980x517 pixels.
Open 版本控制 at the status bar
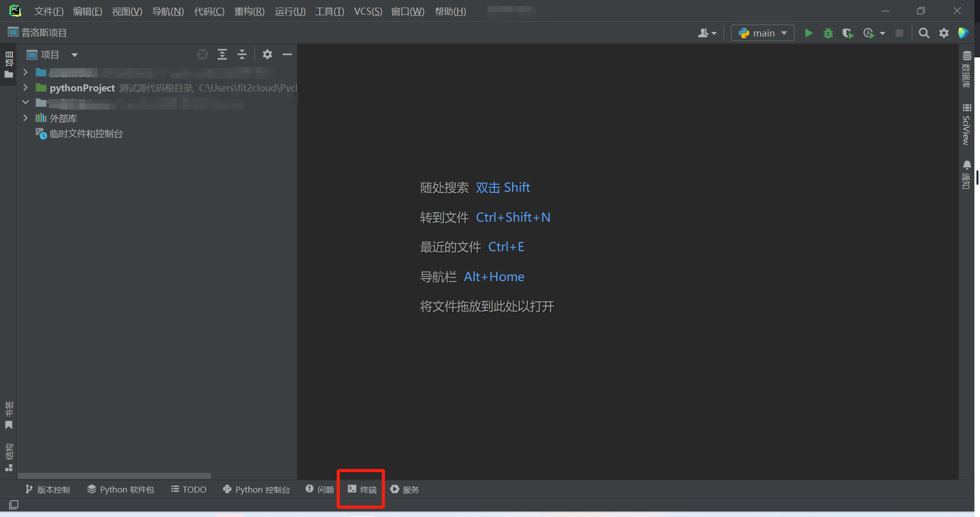[x=47, y=489]
